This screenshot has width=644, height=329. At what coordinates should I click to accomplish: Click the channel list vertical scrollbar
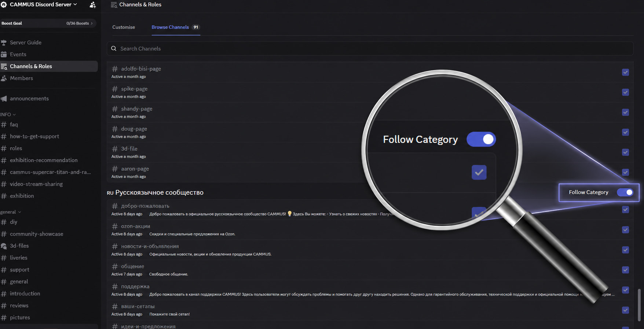pyautogui.click(x=640, y=305)
